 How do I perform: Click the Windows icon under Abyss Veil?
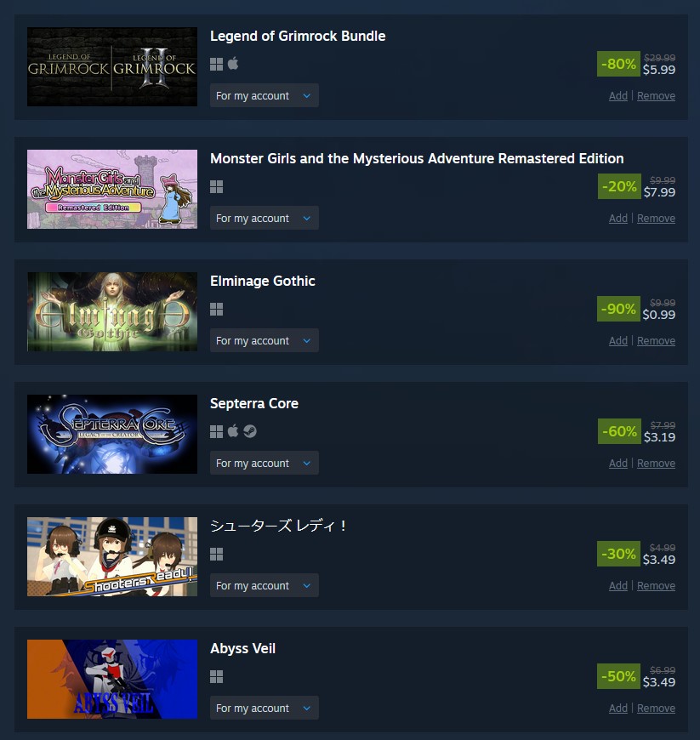[x=216, y=677]
